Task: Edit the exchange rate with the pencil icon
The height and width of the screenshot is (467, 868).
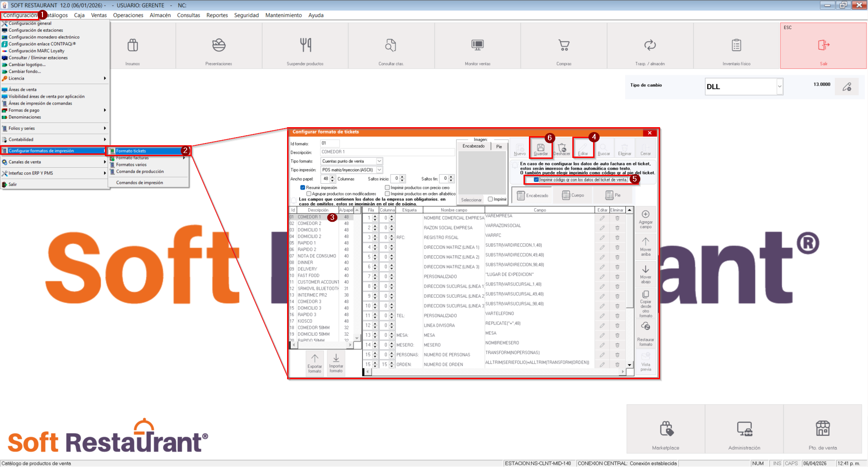Action: click(847, 86)
